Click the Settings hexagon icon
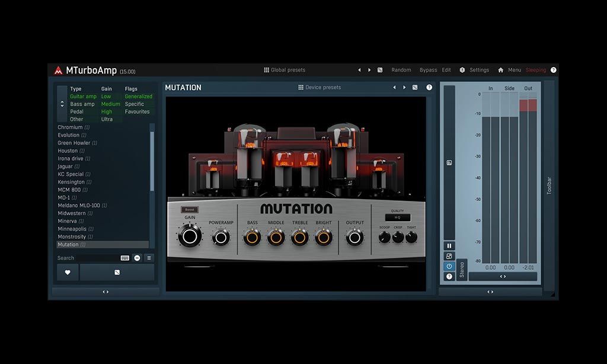Screen dimensions: 607x364 [462, 70]
